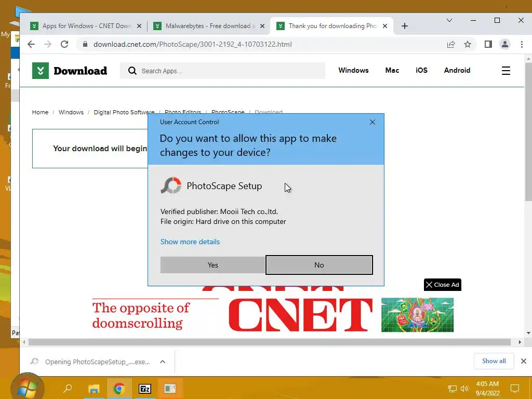Viewport: 532px width, 399px height.
Task: Go back with browser back arrow
Action: tap(31, 44)
